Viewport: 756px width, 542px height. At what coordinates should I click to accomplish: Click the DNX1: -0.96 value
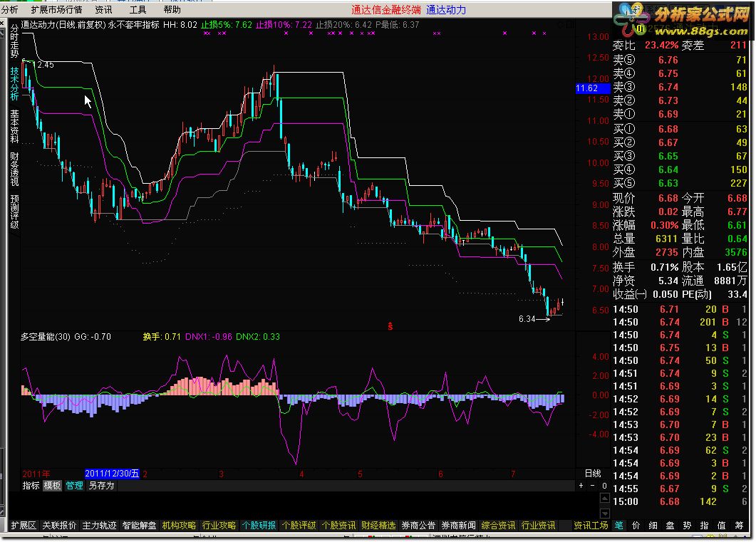coord(208,337)
